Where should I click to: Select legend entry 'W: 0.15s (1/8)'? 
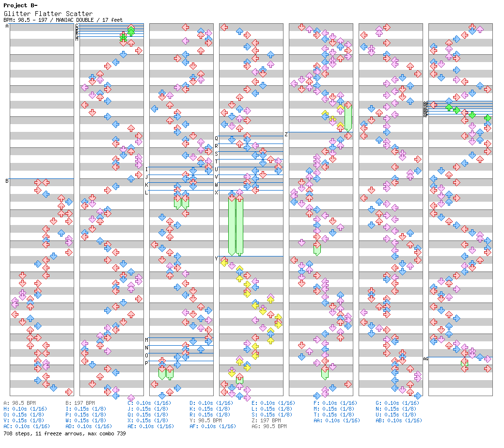tap(86, 420)
